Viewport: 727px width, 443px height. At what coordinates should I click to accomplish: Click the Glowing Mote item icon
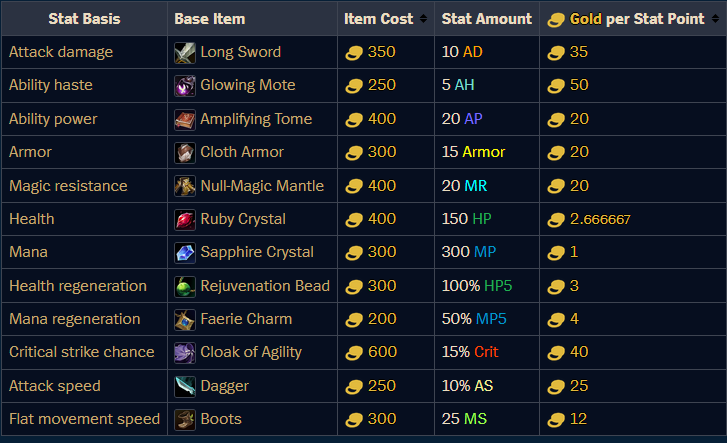(185, 85)
